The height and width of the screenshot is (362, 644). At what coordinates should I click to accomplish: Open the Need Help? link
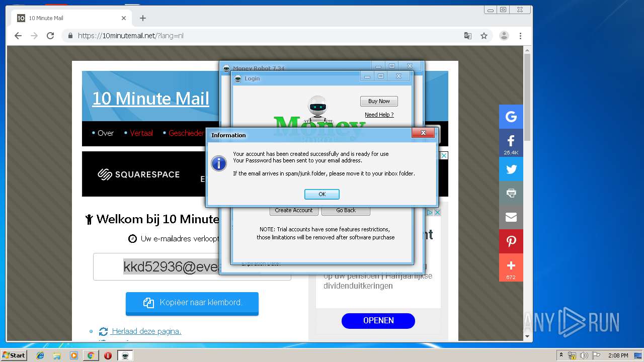[x=379, y=115]
